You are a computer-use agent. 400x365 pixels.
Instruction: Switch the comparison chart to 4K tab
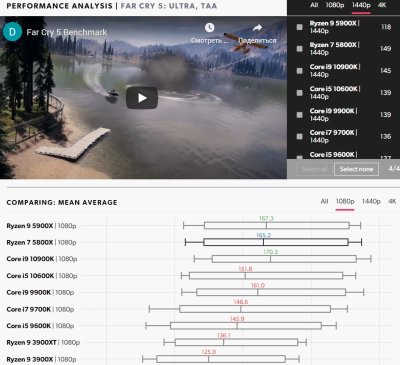392,201
